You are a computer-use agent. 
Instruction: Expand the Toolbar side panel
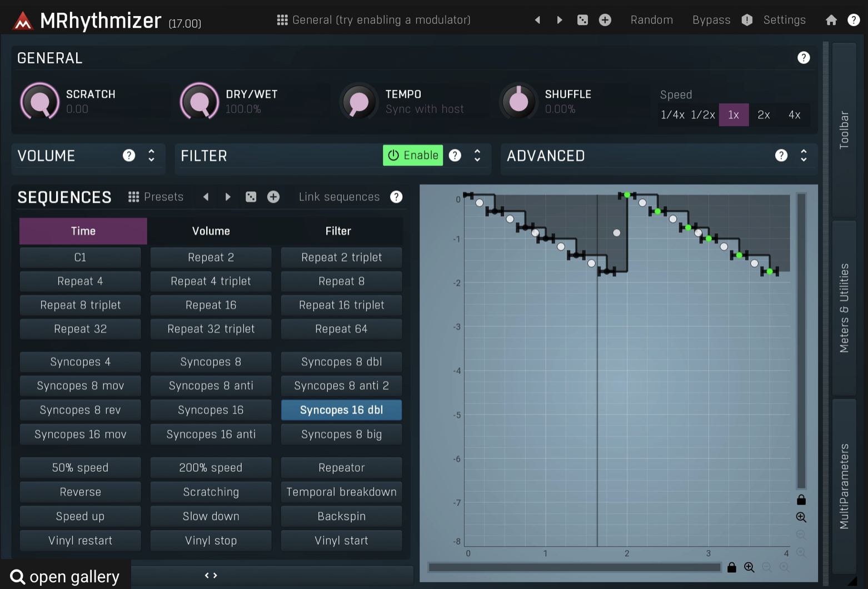(x=844, y=129)
